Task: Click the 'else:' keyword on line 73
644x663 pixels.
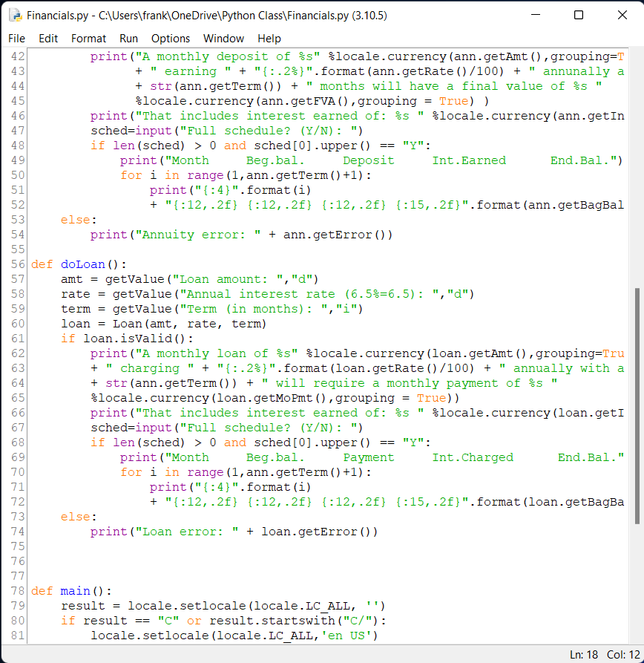Action: tap(79, 517)
